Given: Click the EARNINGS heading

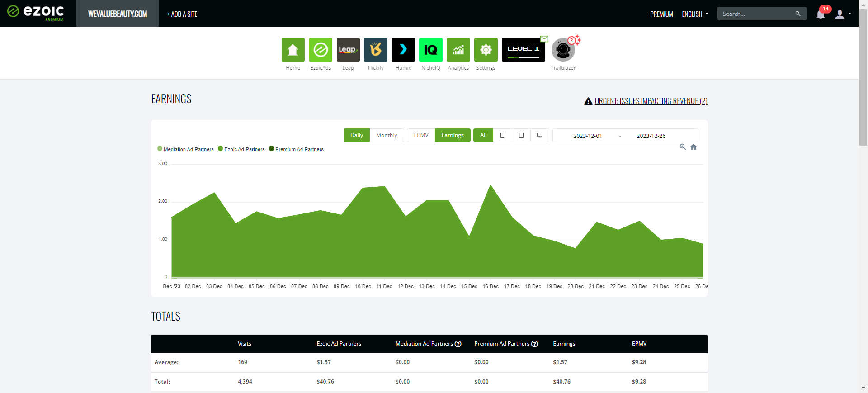Looking at the screenshot, I should (x=171, y=99).
